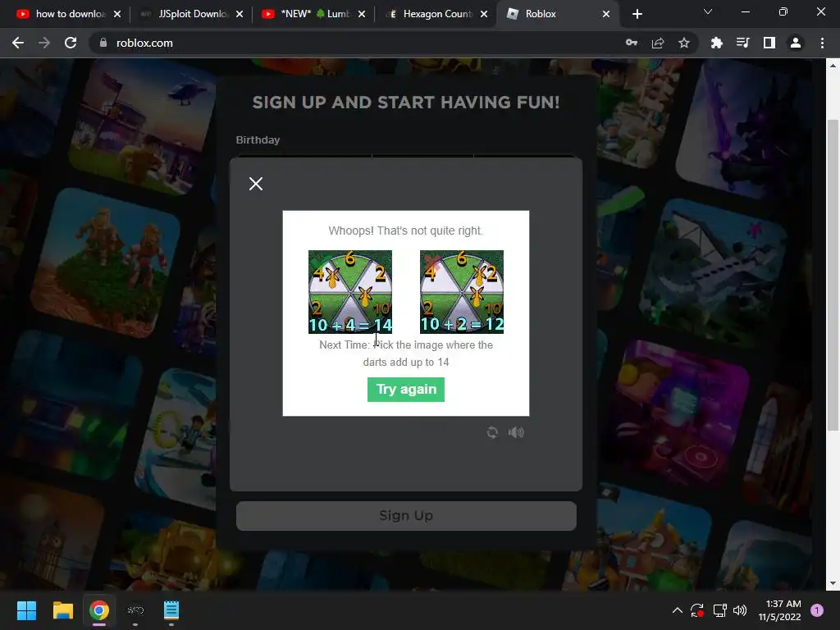Open a new browser tab
Screen dimensions: 840x630
click(637, 14)
